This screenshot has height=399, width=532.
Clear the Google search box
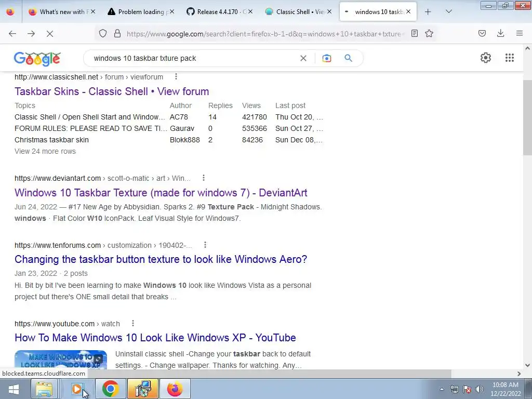[x=303, y=58]
